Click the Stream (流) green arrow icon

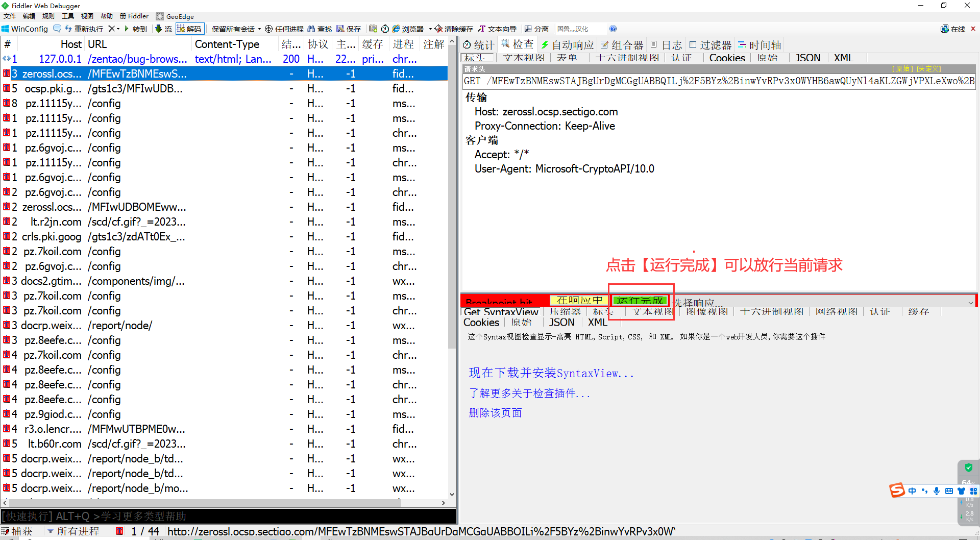coord(159,29)
